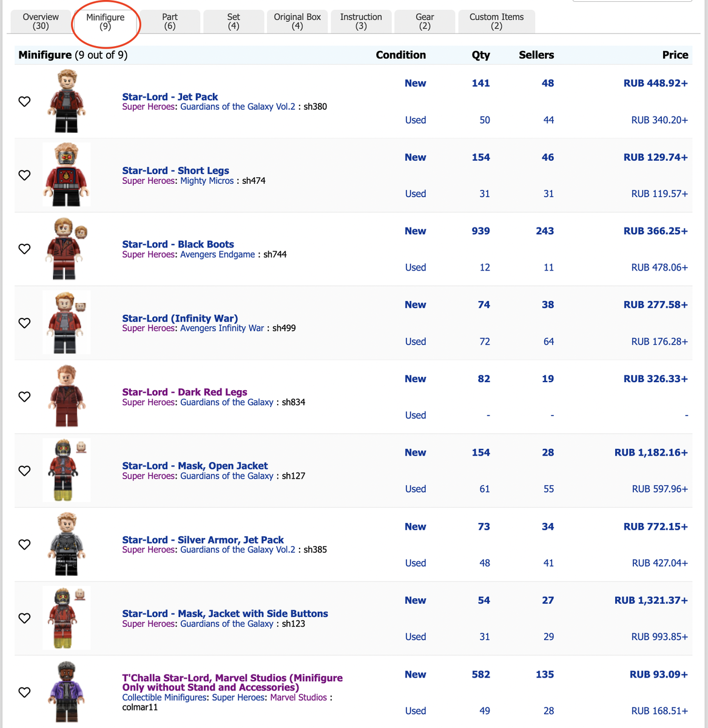The height and width of the screenshot is (728, 708).
Task: Open the Part (6) tab
Action: point(170,21)
